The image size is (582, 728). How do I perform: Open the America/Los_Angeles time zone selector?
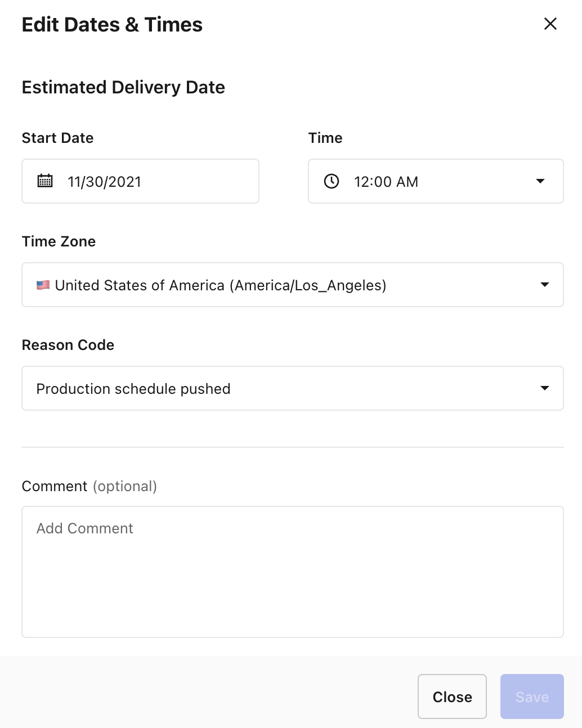pyautogui.click(x=293, y=285)
